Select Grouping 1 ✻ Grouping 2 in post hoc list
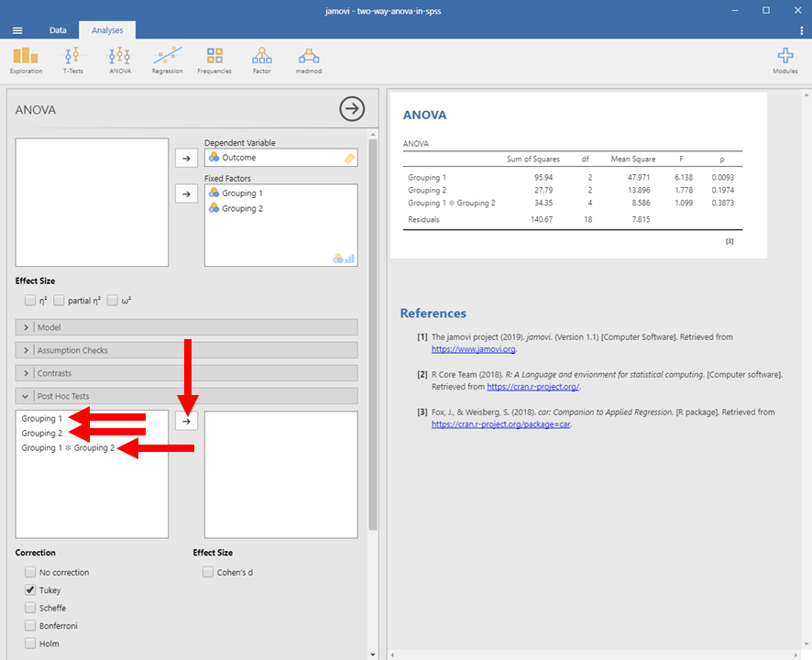This screenshot has width=812, height=660. 68,448
